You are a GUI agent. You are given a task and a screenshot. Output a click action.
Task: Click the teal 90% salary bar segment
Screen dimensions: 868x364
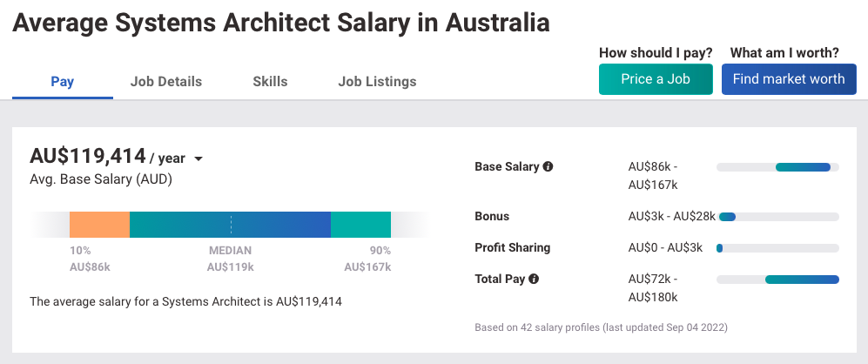(361, 225)
